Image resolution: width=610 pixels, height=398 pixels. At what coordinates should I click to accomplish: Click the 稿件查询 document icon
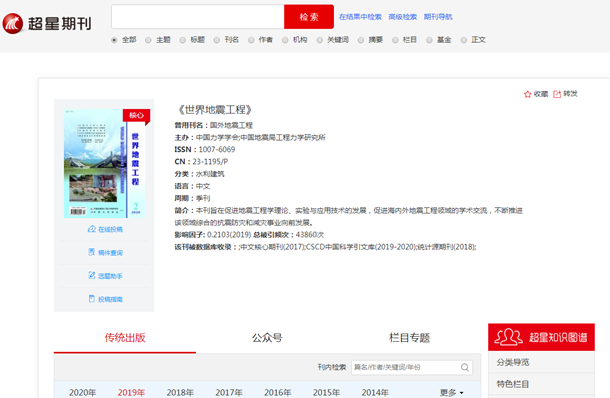point(92,252)
